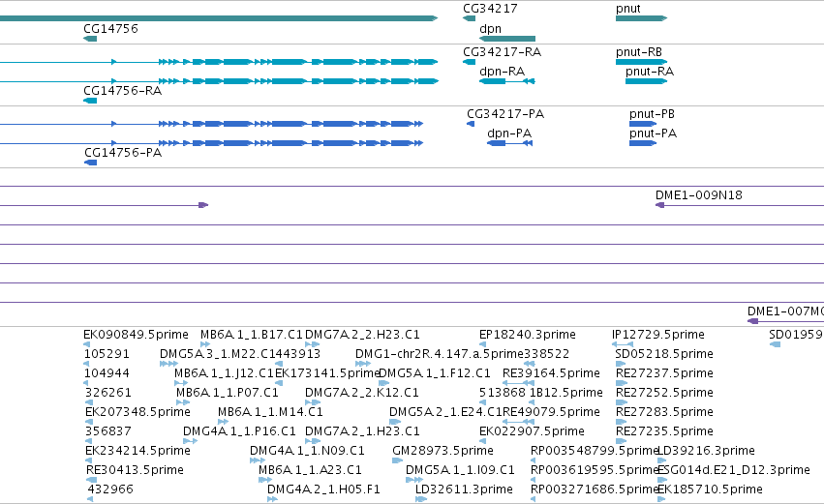824x504 pixels.
Task: Click the pnut gene arrow glyph
Action: tap(641, 18)
